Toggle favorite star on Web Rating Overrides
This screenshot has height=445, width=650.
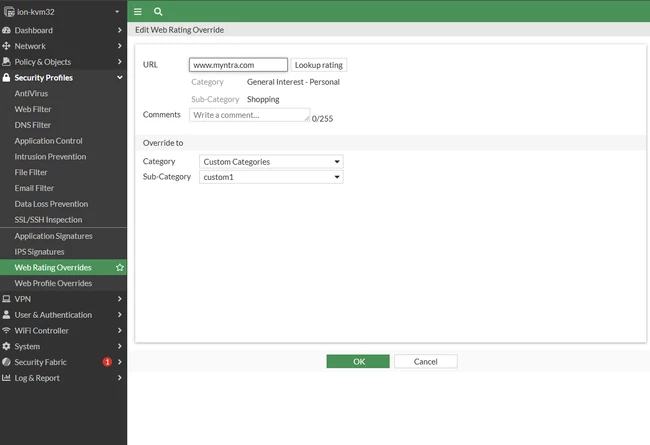pyautogui.click(x=120, y=267)
